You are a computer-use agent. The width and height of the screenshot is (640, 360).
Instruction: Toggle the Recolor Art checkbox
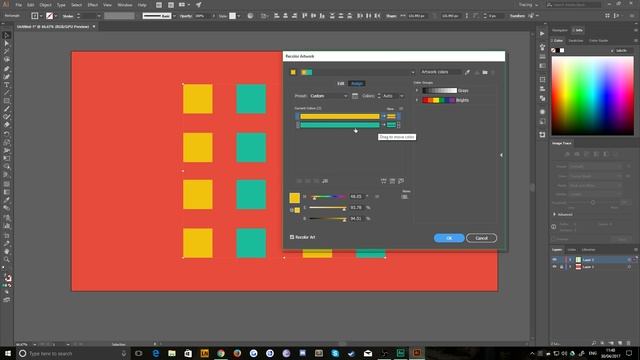[292, 237]
